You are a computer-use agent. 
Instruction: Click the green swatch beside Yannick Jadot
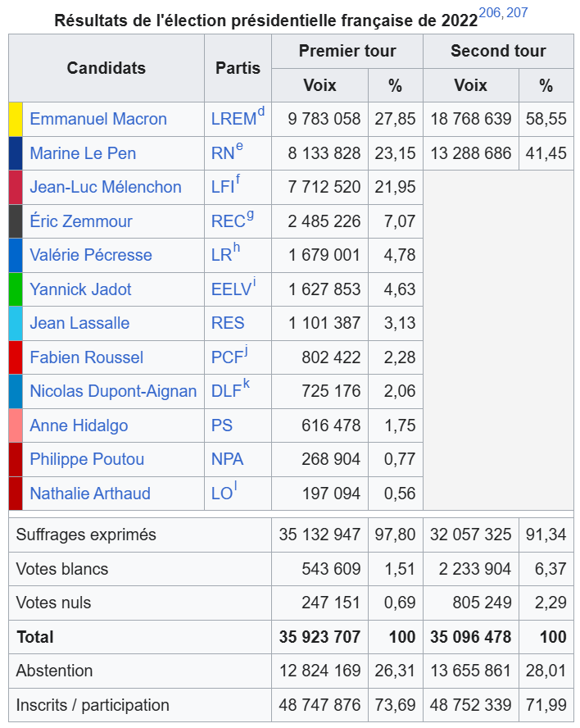pos(16,289)
